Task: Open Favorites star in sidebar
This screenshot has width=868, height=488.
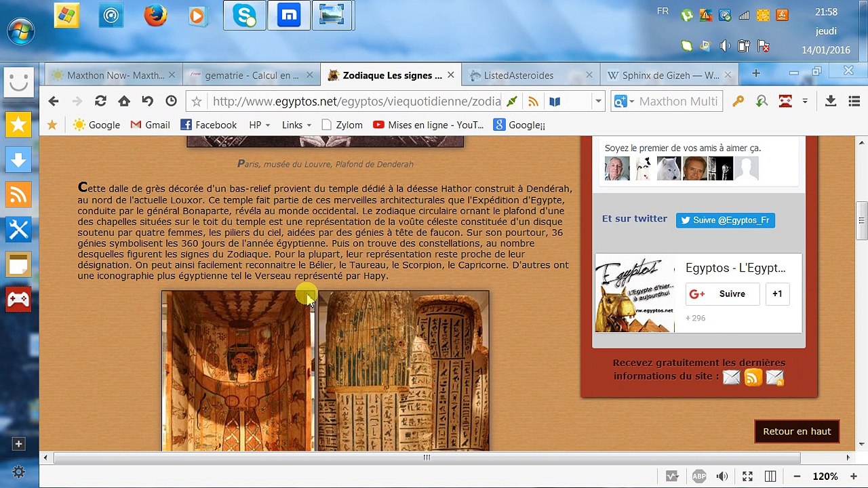Action: 18,124
